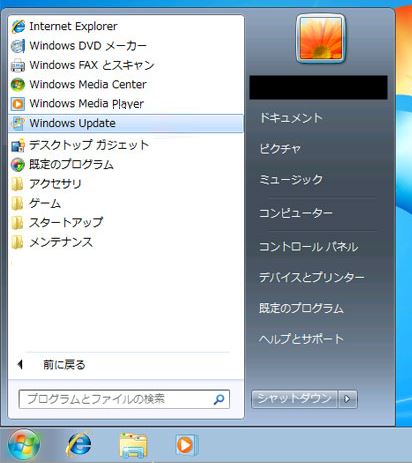This screenshot has width=412, height=463.
Task: Open Windows Explorer folder icon on the taskbar
Action: pyautogui.click(x=133, y=445)
